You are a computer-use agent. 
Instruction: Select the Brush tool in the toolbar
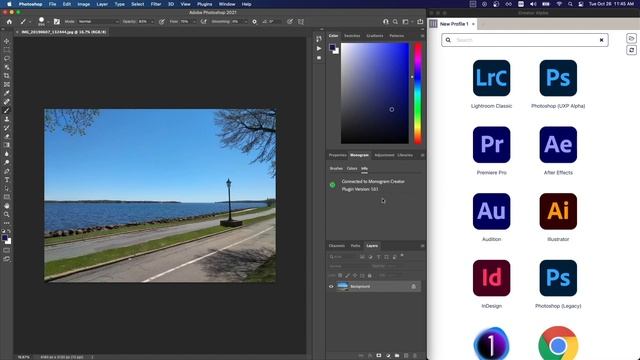coord(7,110)
